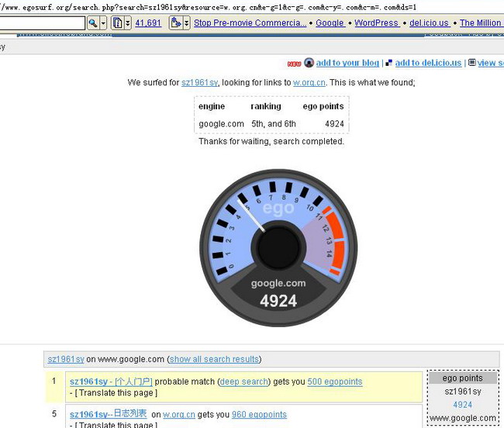Open the Google bookmark link
The image size is (504, 428).
330,23
